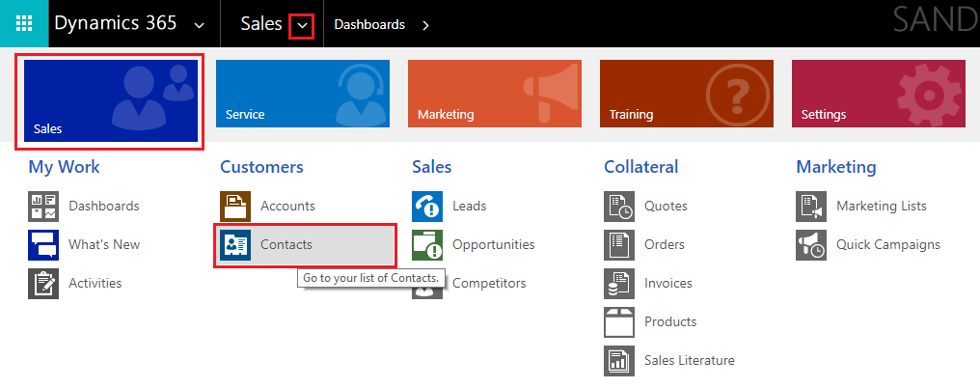Viewport: 980px width, 388px height.
Task: Click the Accounts folder icon
Action: pyautogui.click(x=235, y=206)
